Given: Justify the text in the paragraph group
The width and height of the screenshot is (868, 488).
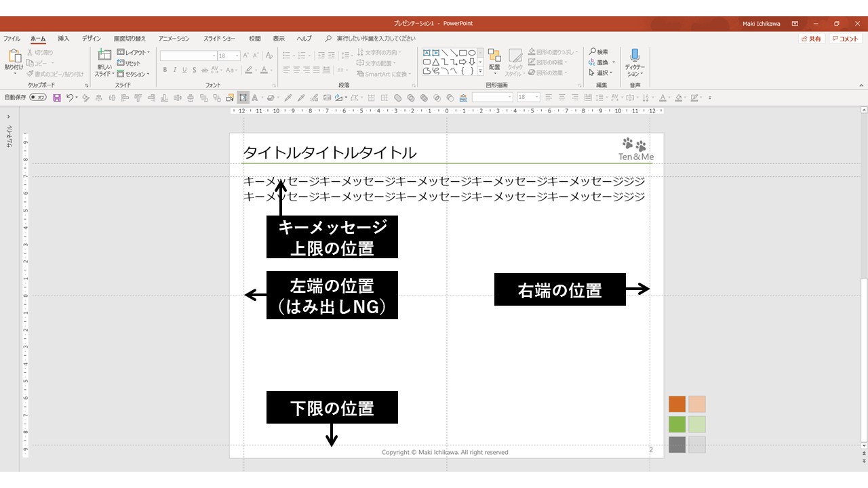Looking at the screenshot, I should click(x=317, y=70).
